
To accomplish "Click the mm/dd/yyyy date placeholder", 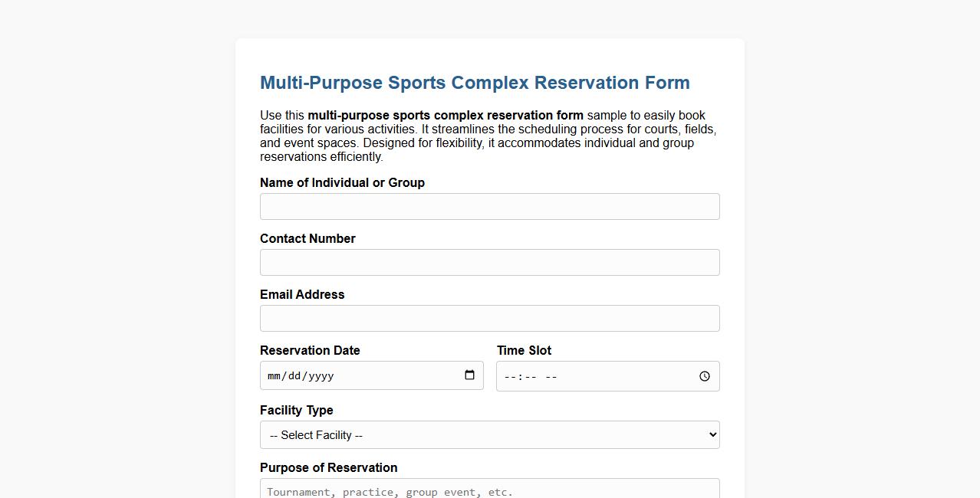I will (301, 375).
